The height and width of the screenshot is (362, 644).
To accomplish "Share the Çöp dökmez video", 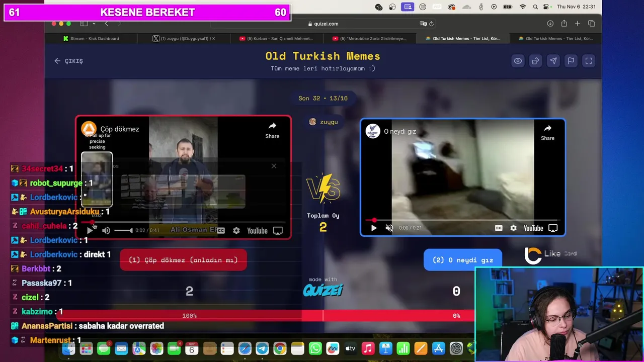I will click(x=272, y=130).
